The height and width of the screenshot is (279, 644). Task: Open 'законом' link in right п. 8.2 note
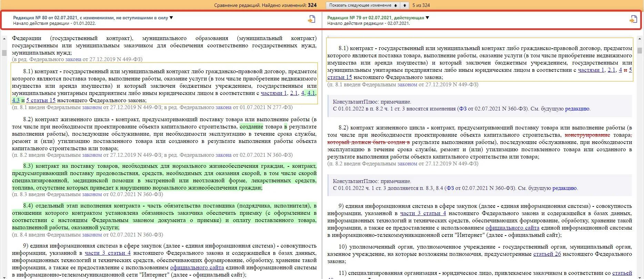click(407, 164)
